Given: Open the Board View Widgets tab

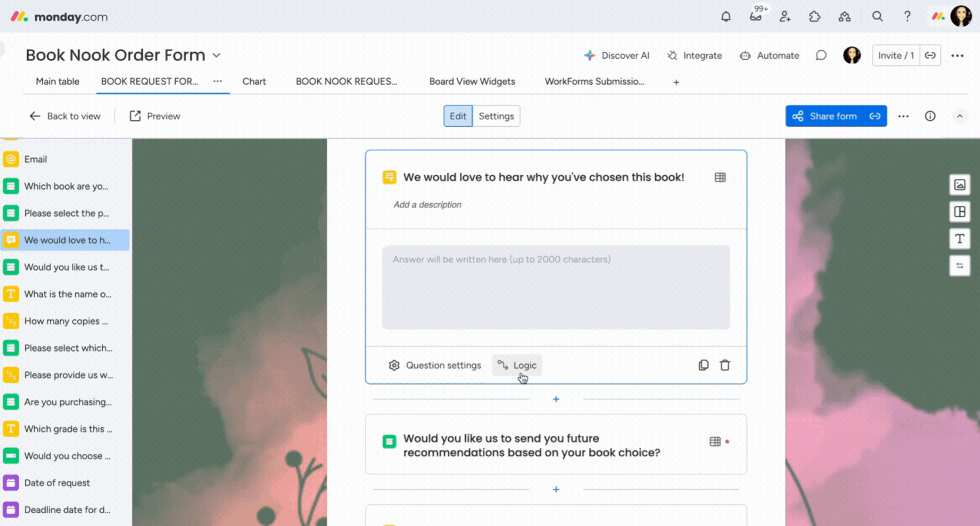Looking at the screenshot, I should (x=472, y=82).
